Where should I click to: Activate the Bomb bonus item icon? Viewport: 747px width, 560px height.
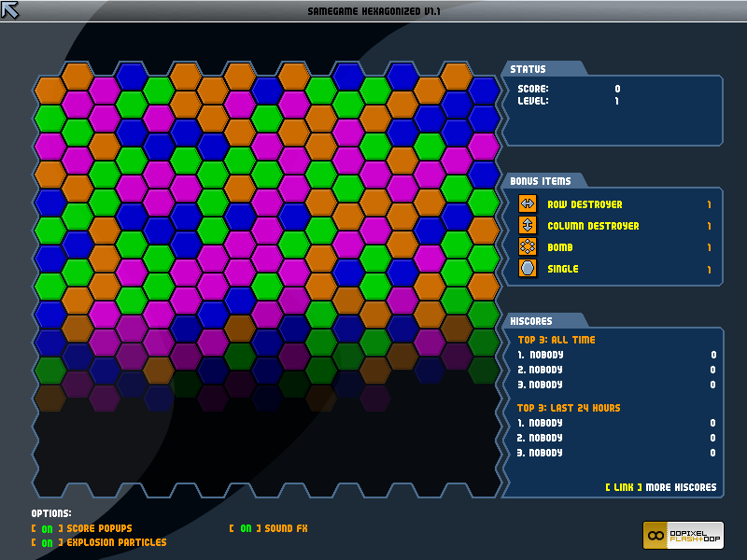click(528, 246)
